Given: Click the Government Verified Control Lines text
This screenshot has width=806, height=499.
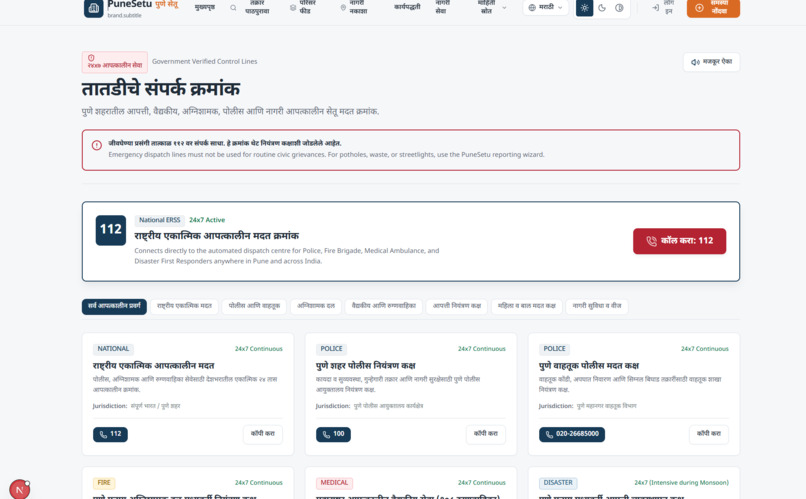Looking at the screenshot, I should pos(205,62).
